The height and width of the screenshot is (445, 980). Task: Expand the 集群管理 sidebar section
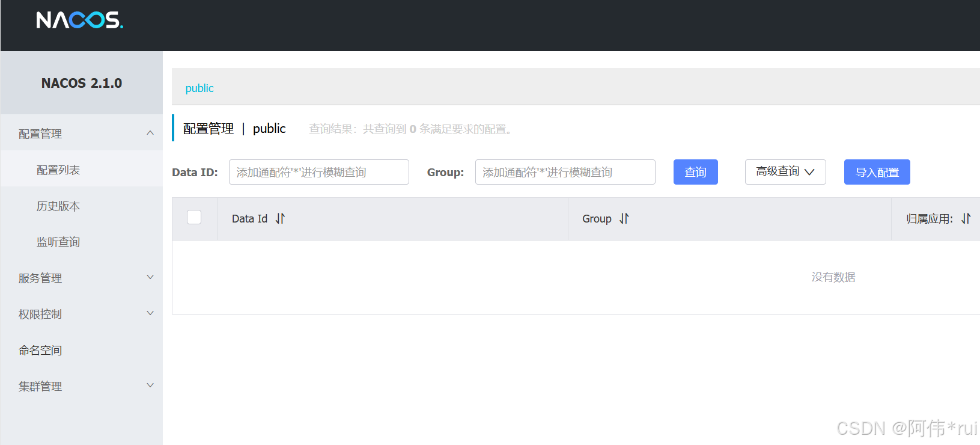coord(82,386)
